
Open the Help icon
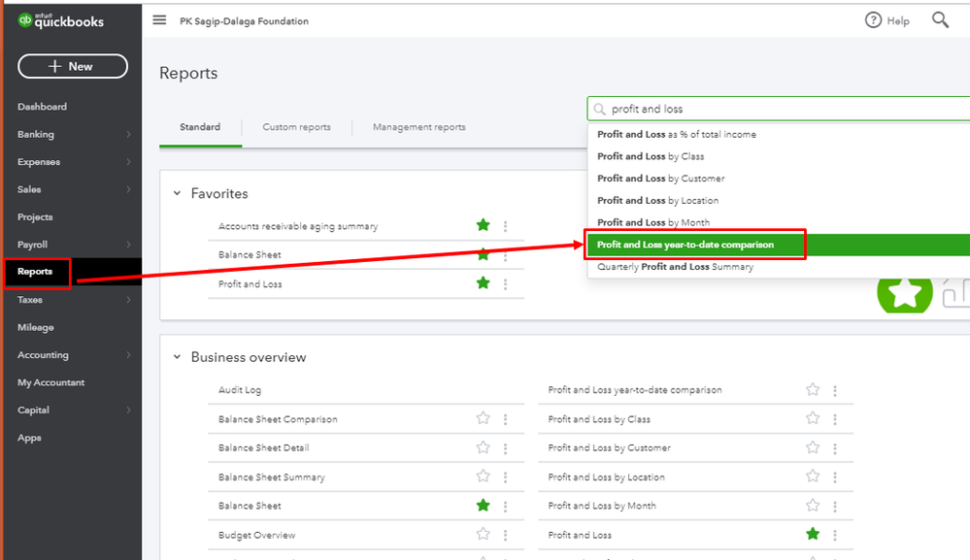click(874, 20)
